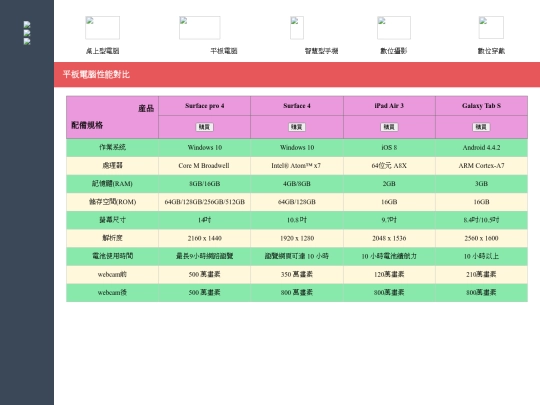Image resolution: width=540 pixels, height=405 pixels.
Task: Click the 9.7吋 screen size cell
Action: [389, 220]
